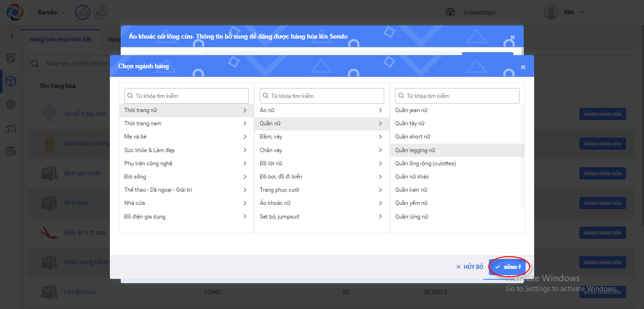Open the orders document icon in sidebar
The image size is (644, 309).
pyautogui.click(x=10, y=58)
